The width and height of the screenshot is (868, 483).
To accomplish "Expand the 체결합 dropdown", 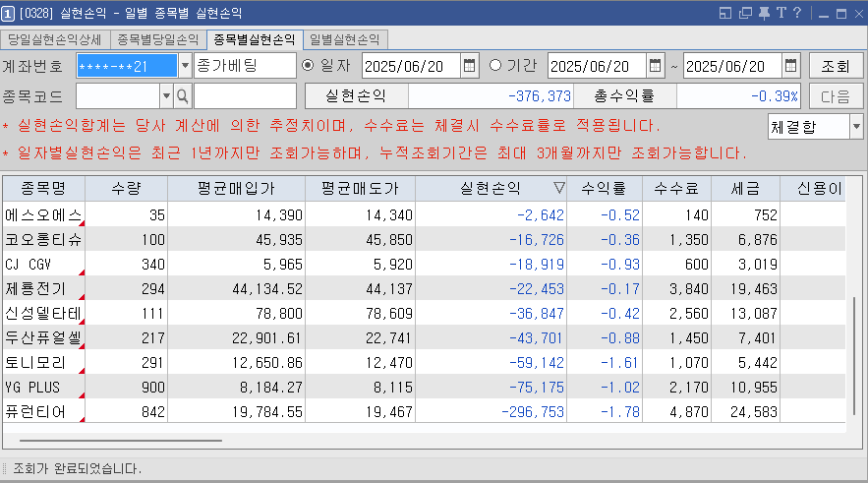I will pyautogui.click(x=855, y=127).
